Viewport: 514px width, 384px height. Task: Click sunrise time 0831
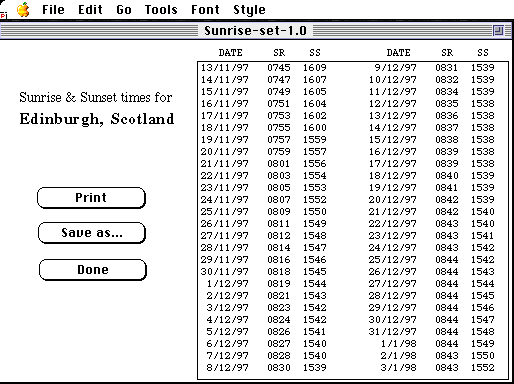tap(447, 68)
